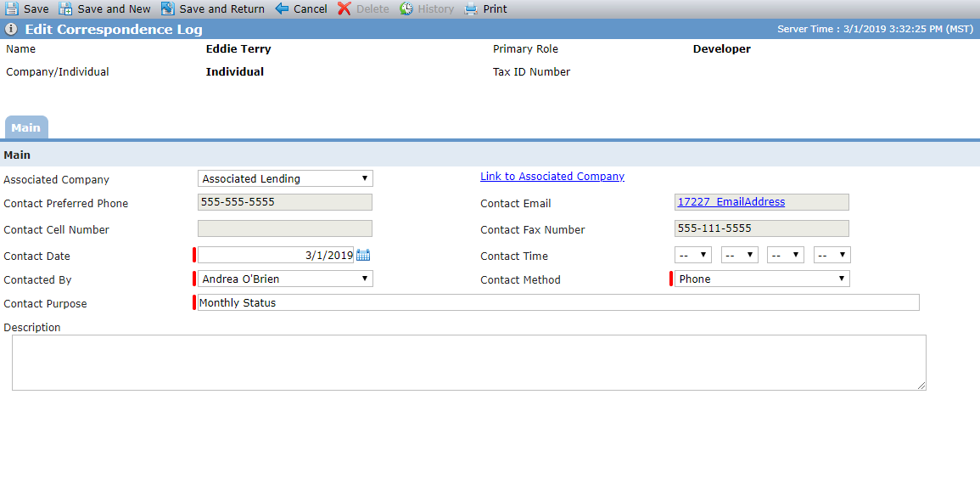The image size is (980, 479).
Task: Click the Save and Return label
Action: [221, 8]
